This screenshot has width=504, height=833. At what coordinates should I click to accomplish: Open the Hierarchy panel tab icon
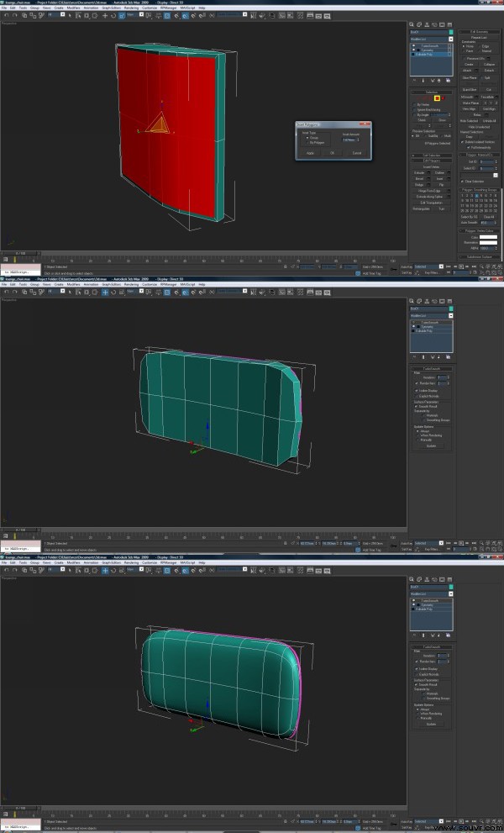coord(427,24)
